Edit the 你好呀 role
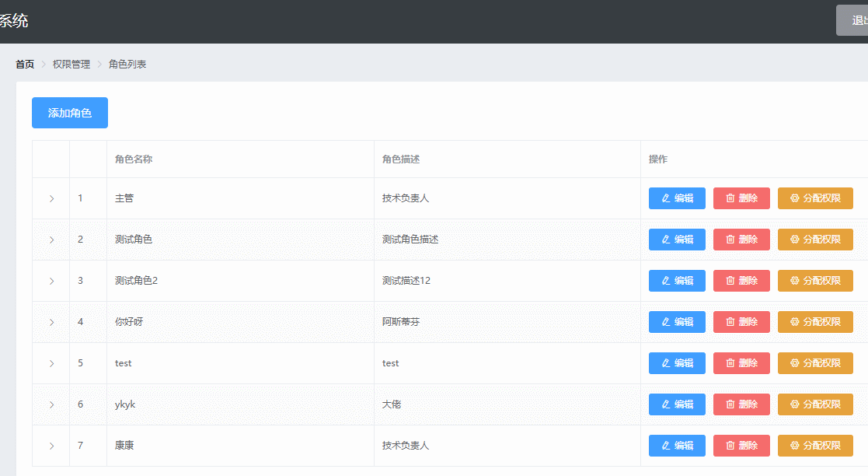The width and height of the screenshot is (868, 476). (x=677, y=321)
